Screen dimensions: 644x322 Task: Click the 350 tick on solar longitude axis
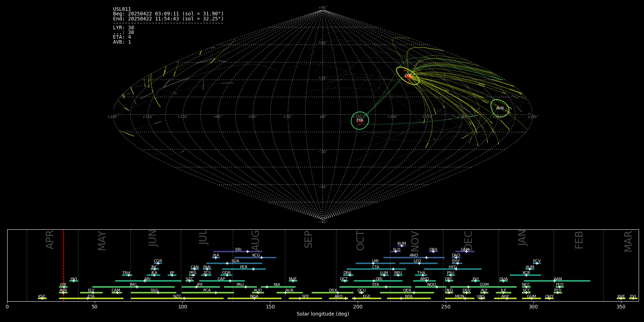pos(621,307)
